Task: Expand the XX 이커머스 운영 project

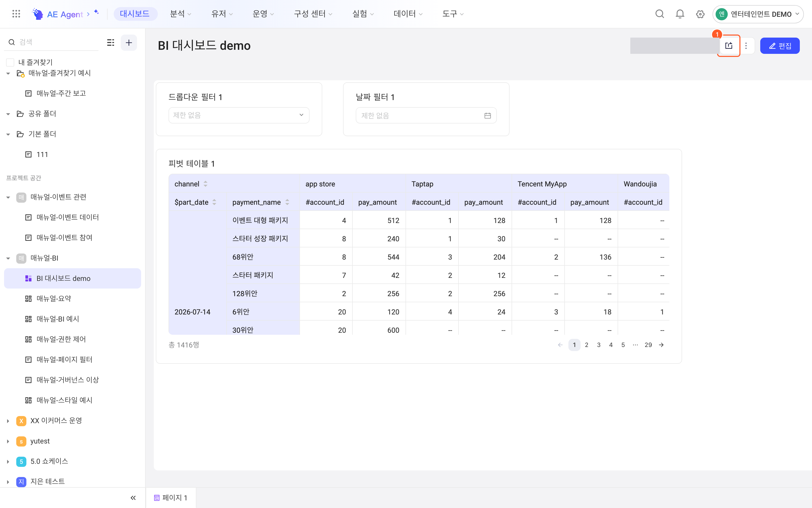Action: (8, 421)
